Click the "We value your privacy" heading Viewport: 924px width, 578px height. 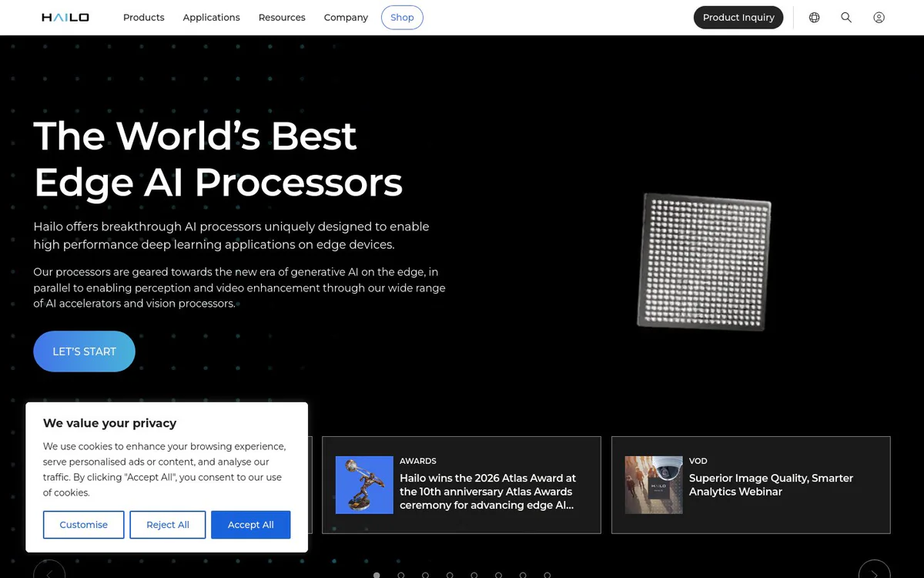pos(109,423)
